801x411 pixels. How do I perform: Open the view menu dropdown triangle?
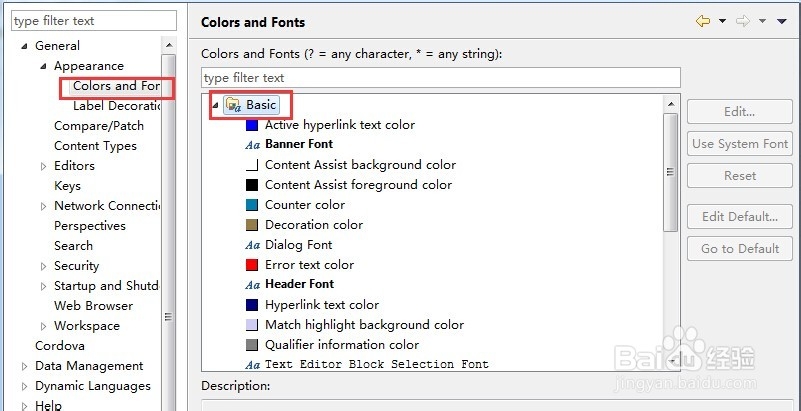coord(782,21)
